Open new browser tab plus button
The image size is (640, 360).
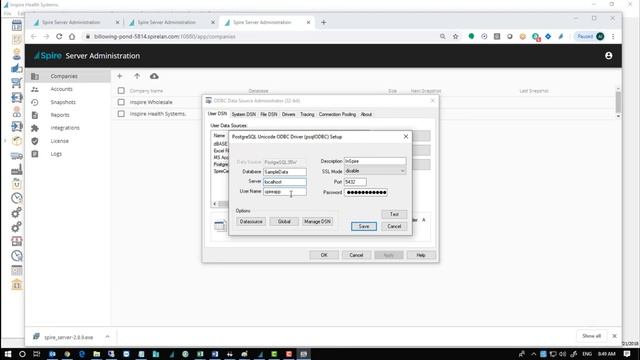(324, 22)
